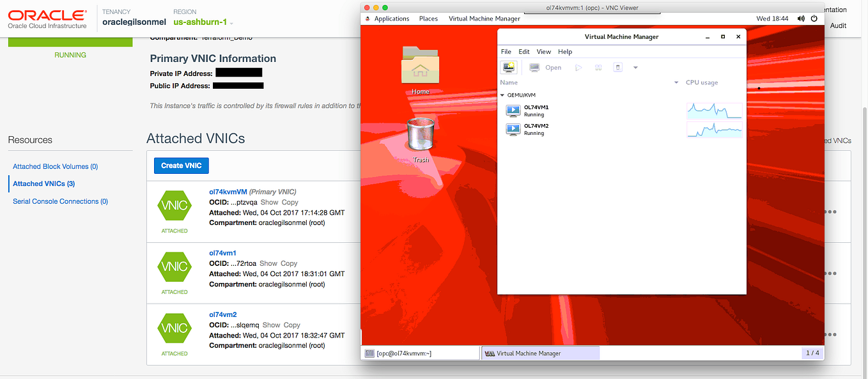
Task: Click the VNIC hexagon icon for ol74kvmVM
Action: (174, 205)
